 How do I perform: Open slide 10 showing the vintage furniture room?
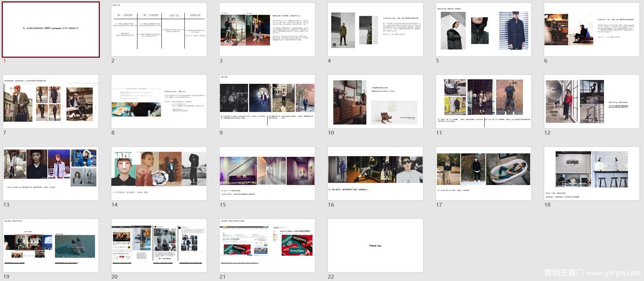click(x=375, y=102)
